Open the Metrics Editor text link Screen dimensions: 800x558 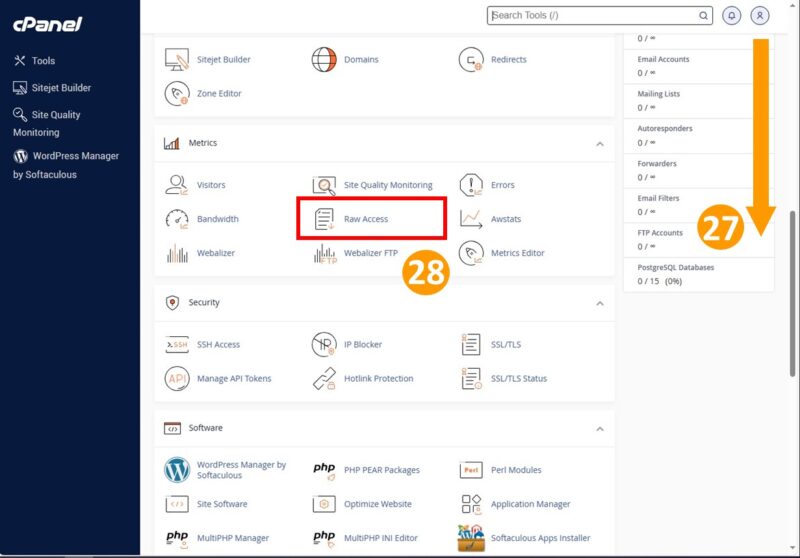pos(517,253)
